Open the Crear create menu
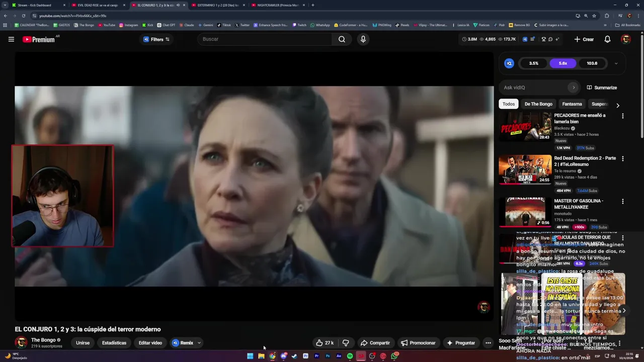644x362 pixels. click(x=584, y=39)
